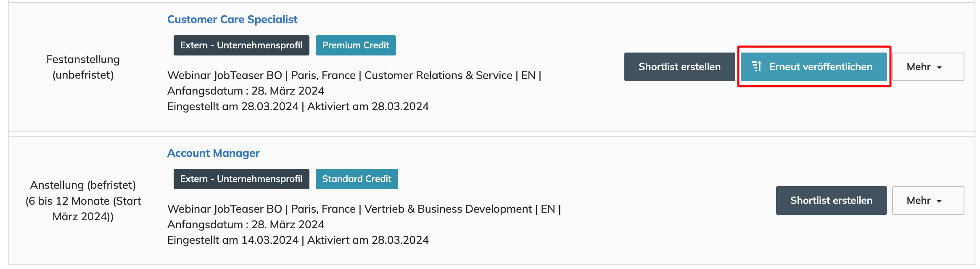Click Anfangsdatum line in Account Manager row
Viewport: 980px width, 269px height.
246,224
